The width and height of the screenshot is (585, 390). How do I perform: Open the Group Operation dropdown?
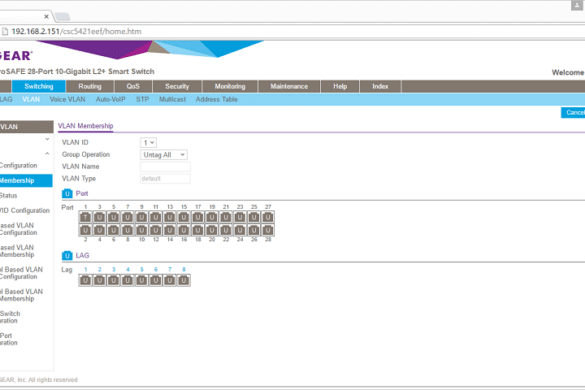point(164,155)
